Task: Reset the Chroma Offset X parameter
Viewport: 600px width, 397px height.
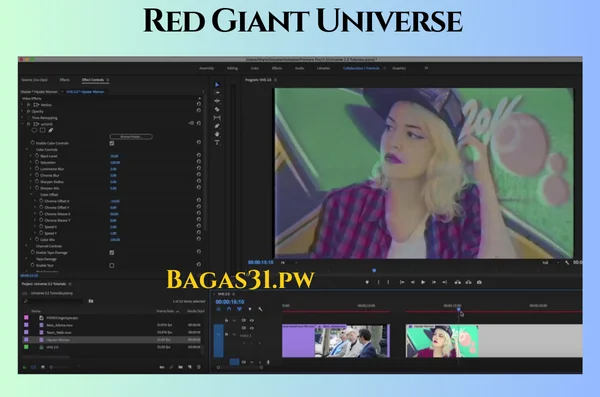Action: point(199,200)
